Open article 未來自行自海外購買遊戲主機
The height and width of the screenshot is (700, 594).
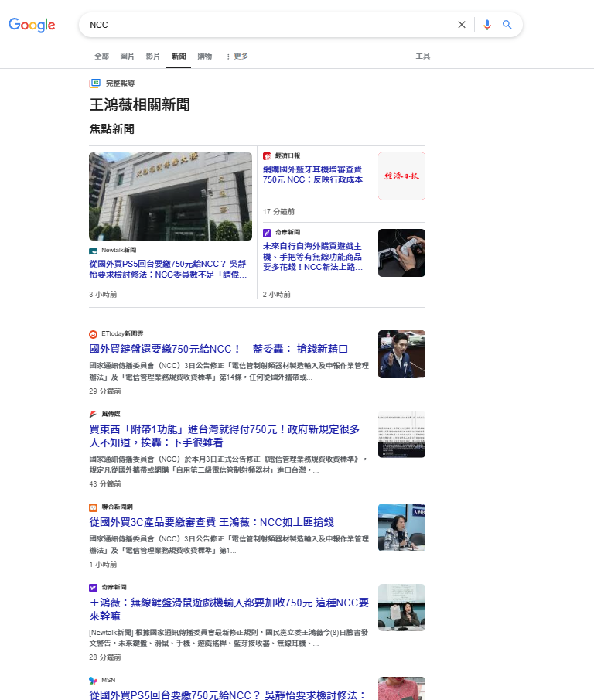pos(312,257)
